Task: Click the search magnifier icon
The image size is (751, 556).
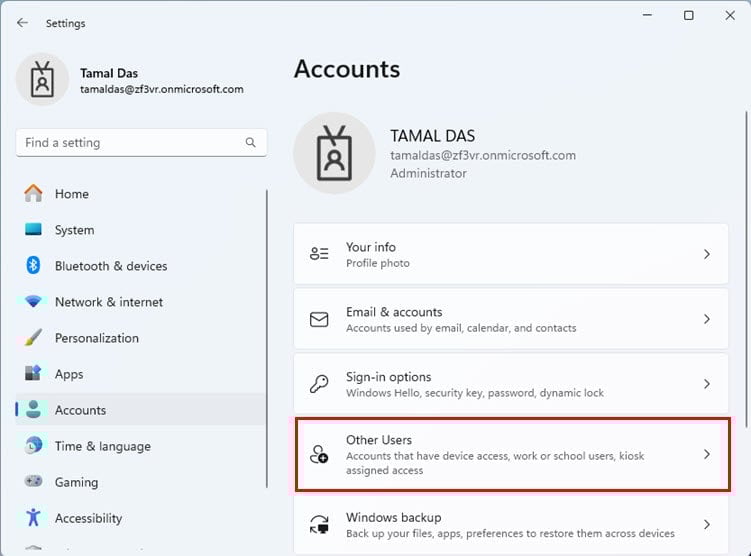Action: tap(251, 143)
